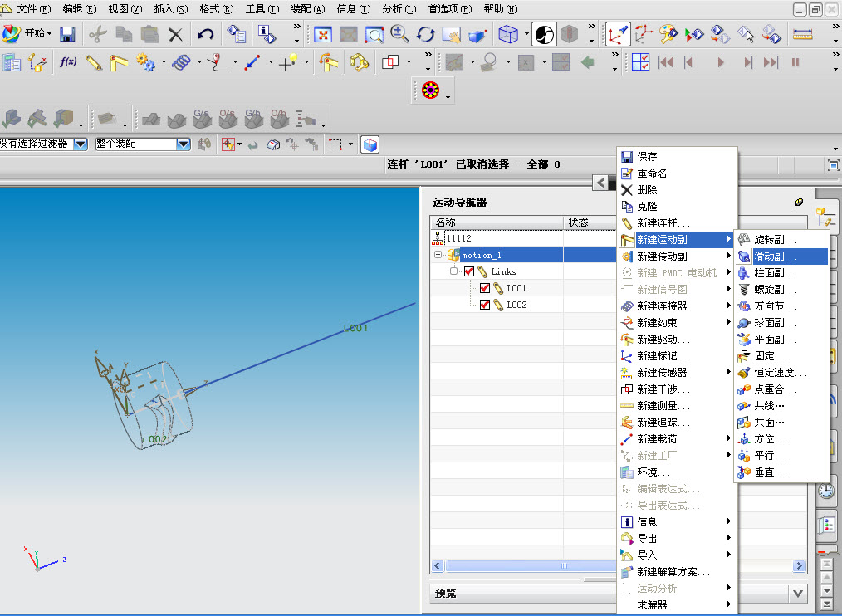Click the go to first frame button
This screenshot has height=616, width=842.
(x=666, y=62)
